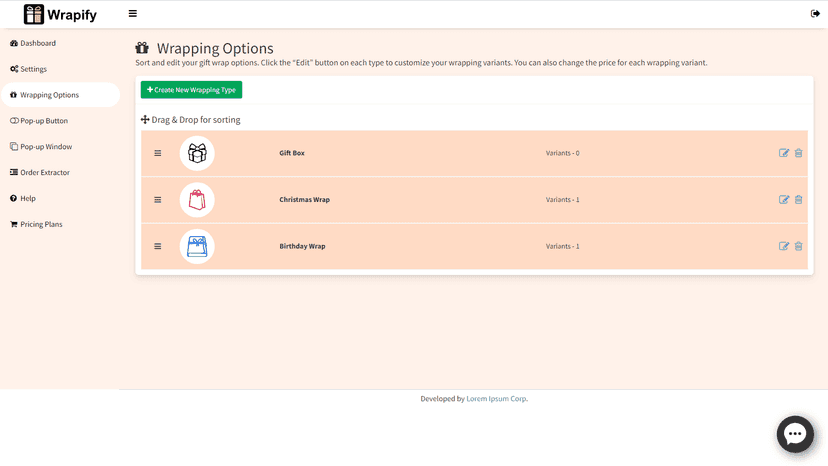
Task: Click the Wrapify logo
Action: 60,14
